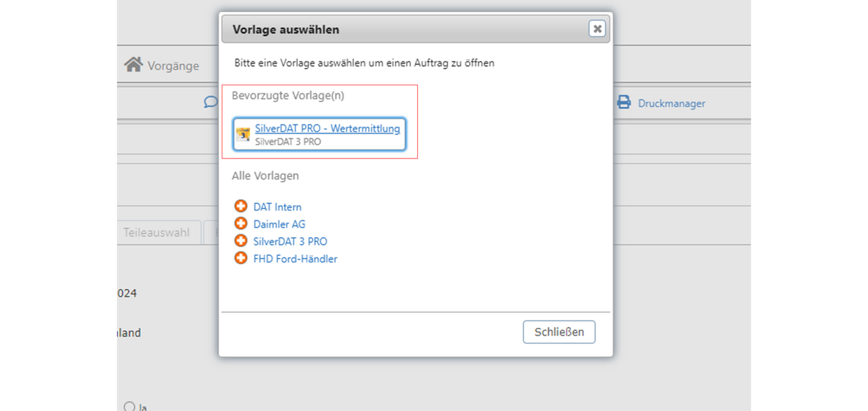Expand Daimler AG using the plus icon

241,224
